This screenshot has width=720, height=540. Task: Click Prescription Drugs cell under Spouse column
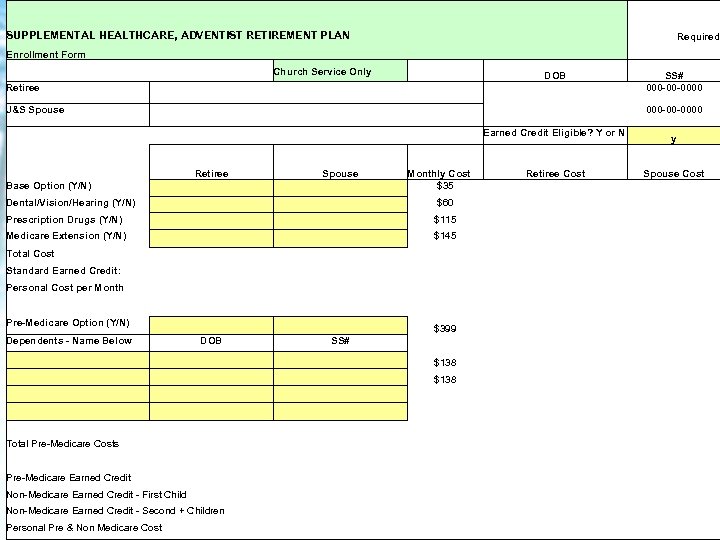tap(340, 221)
